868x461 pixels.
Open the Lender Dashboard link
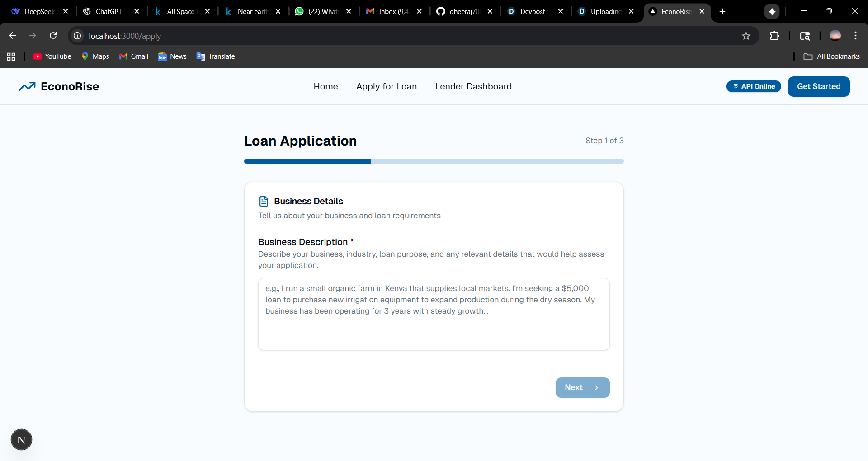pos(473,86)
